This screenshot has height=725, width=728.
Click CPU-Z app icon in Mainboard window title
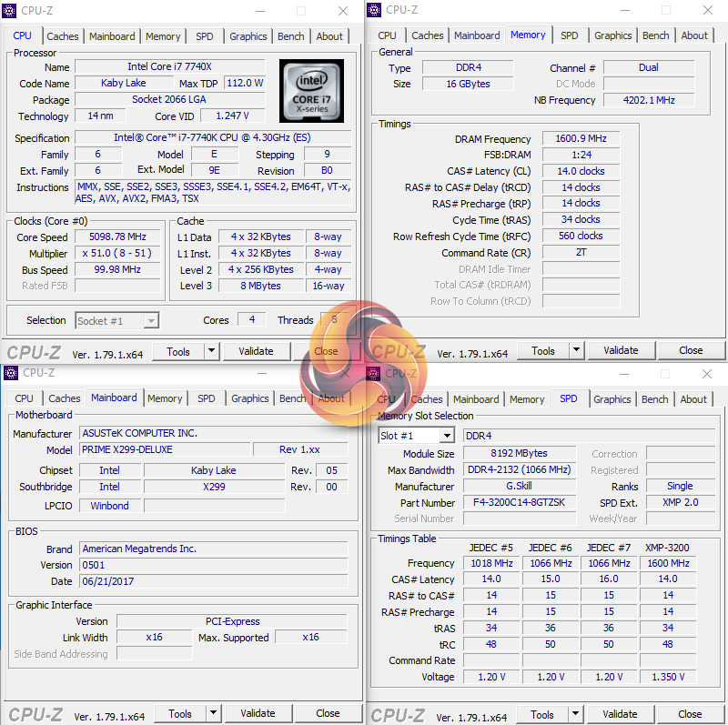(x=11, y=373)
